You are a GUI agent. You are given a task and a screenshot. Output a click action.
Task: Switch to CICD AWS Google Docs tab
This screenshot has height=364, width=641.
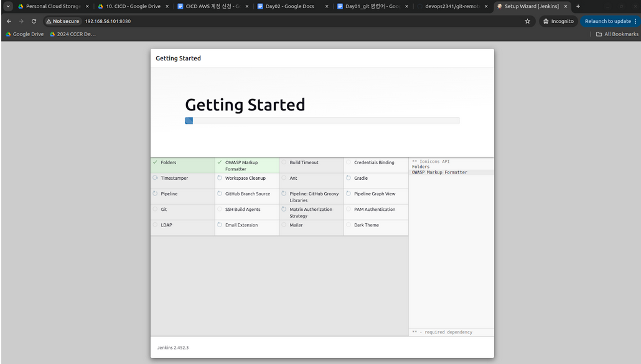tap(213, 6)
